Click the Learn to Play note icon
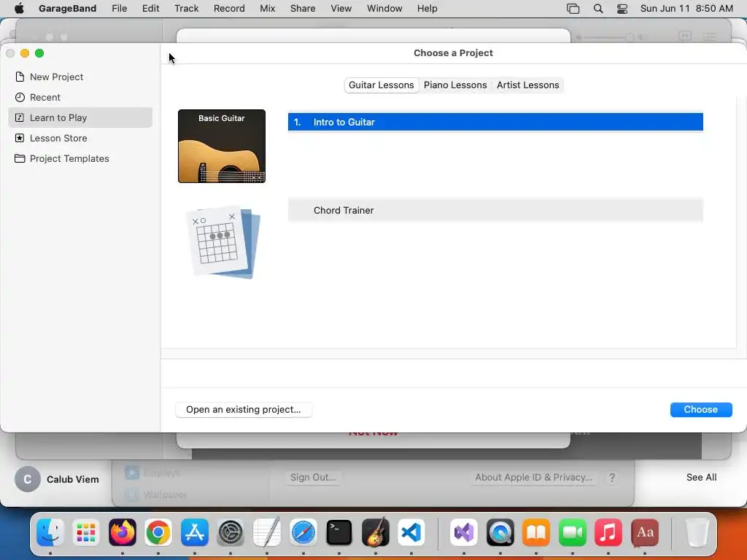 coord(20,117)
